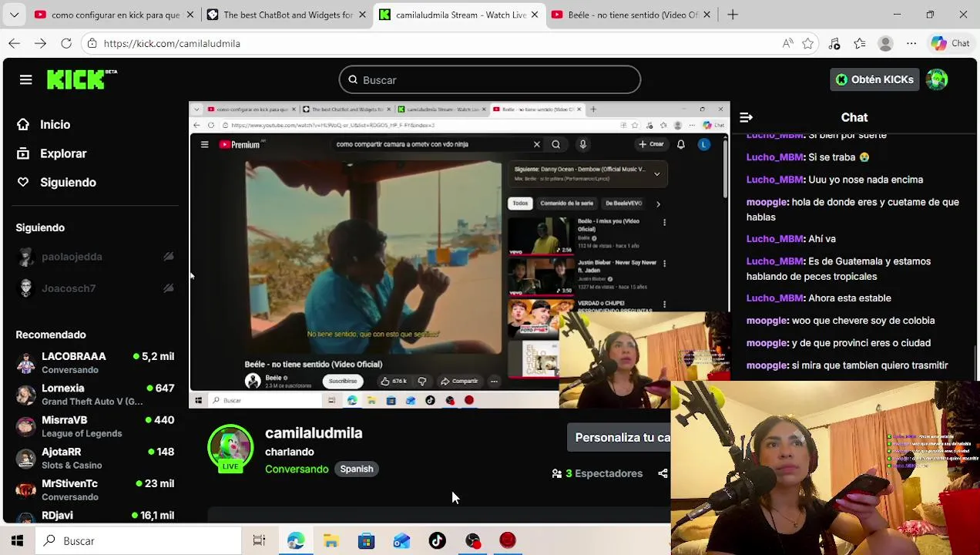Click the live stream video player
The image size is (980, 555).
459,255
